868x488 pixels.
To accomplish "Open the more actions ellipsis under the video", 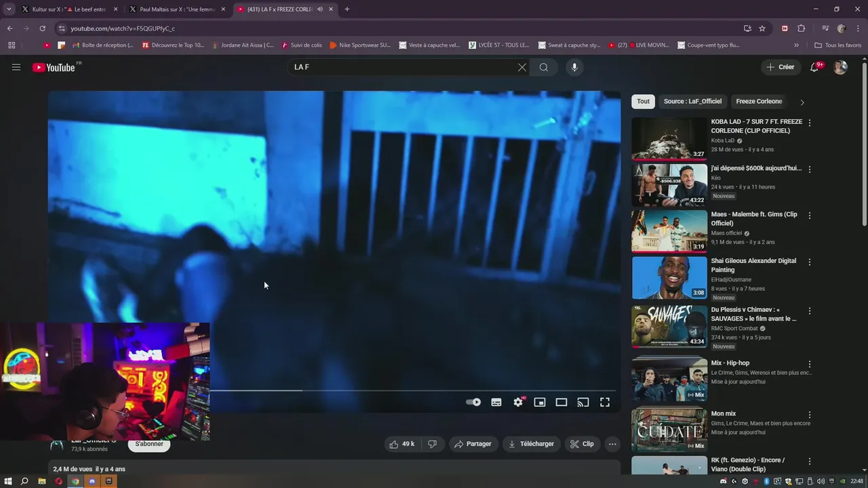I will [612, 444].
